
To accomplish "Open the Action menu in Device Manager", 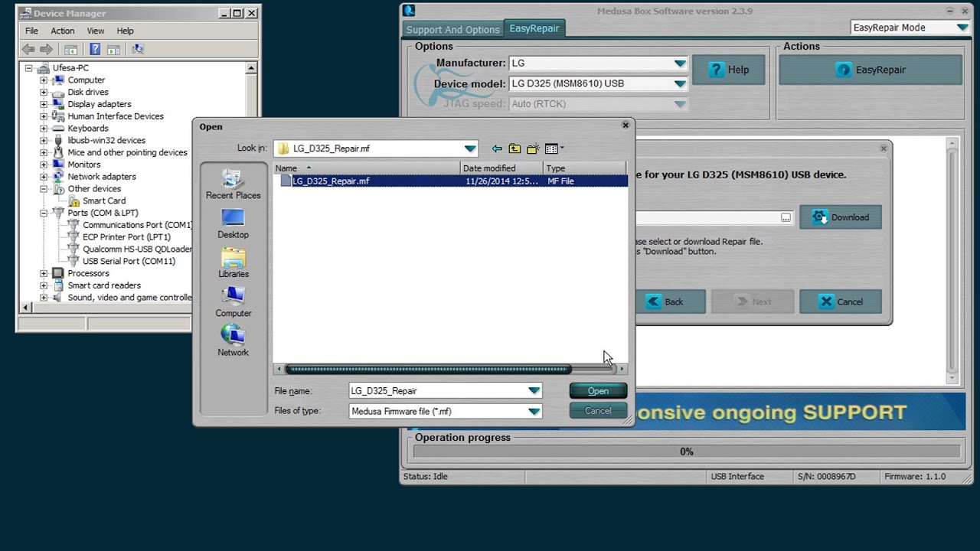I will tap(63, 31).
